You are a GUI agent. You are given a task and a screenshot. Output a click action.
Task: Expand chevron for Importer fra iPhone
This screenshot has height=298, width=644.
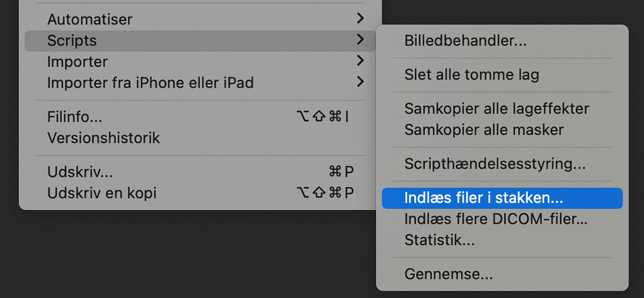click(x=360, y=81)
